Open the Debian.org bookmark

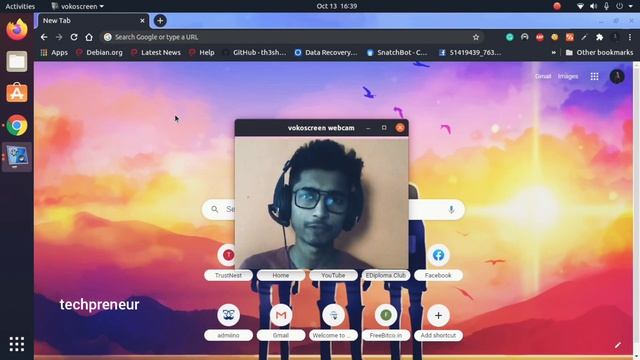[x=99, y=52]
